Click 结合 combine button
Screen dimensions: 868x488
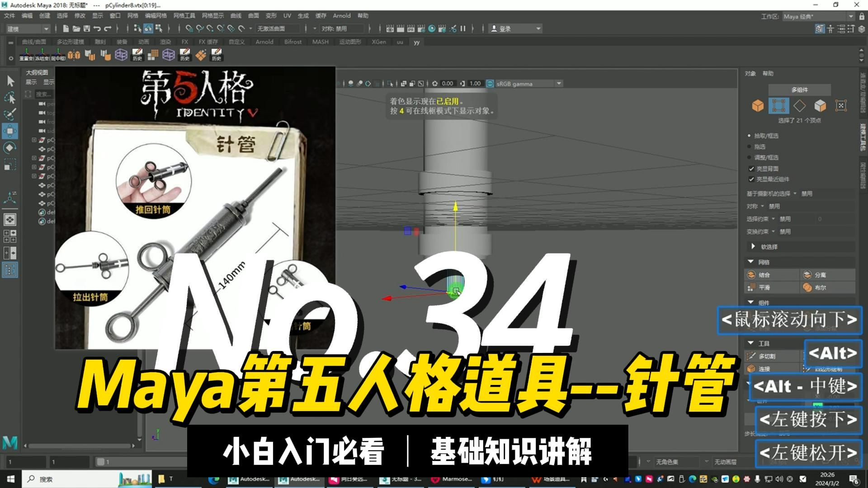point(772,275)
